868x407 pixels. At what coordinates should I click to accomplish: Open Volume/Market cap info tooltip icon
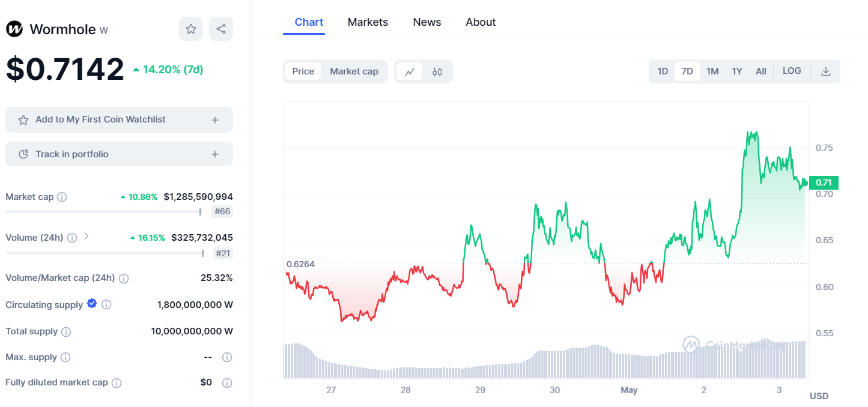[x=124, y=279]
